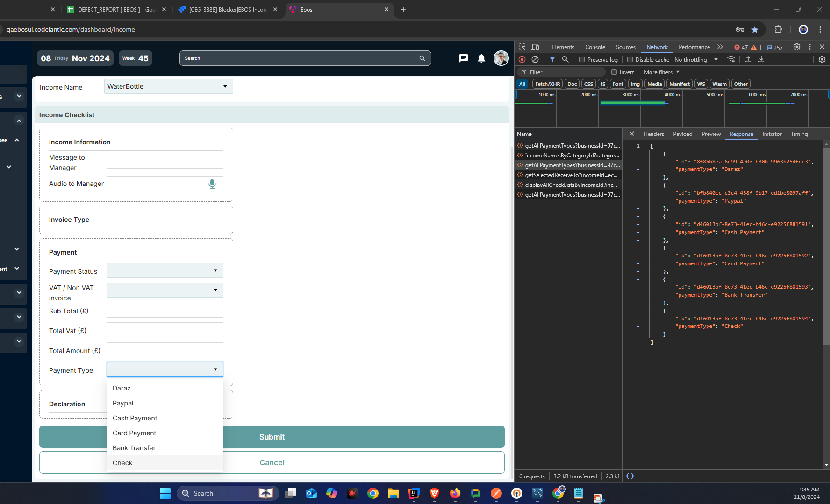Toggle DevTools inspect element picker
Image resolution: width=830 pixels, height=504 pixels.
tap(522, 47)
